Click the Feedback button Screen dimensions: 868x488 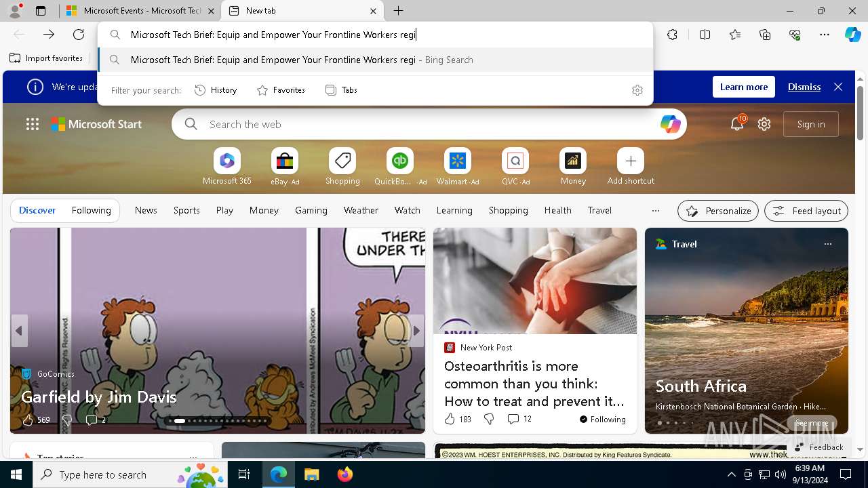click(818, 447)
